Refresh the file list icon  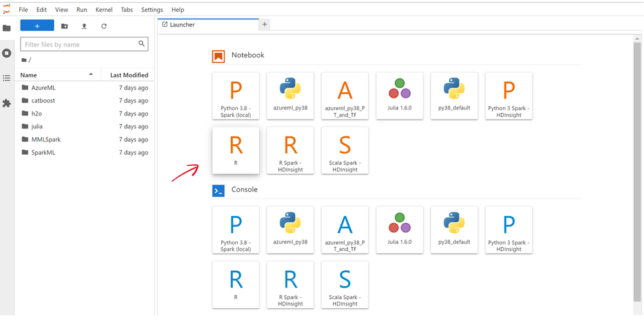click(104, 26)
